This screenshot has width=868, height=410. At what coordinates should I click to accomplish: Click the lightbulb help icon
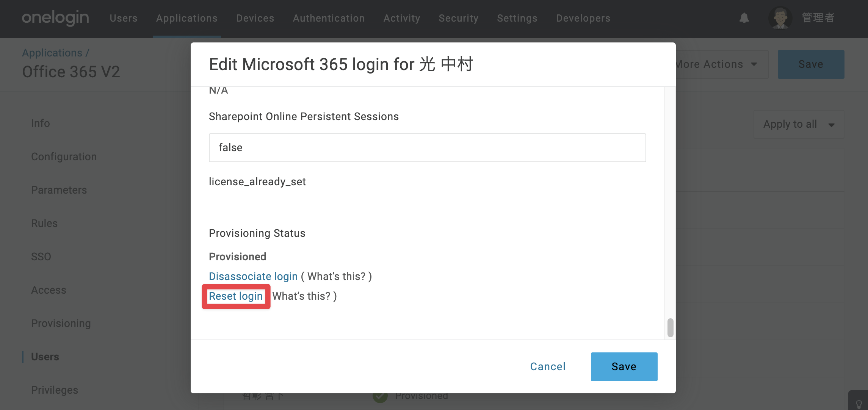[x=859, y=404]
